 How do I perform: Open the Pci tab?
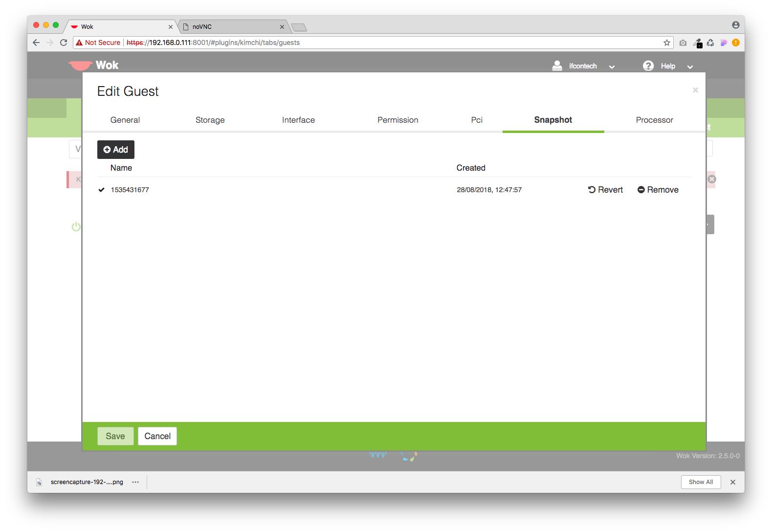tap(477, 120)
